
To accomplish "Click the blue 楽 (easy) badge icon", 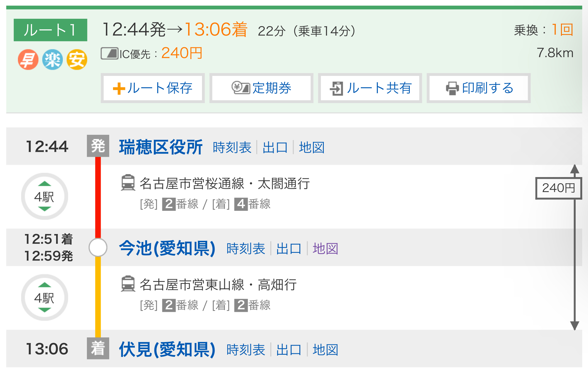I will 53,60.
